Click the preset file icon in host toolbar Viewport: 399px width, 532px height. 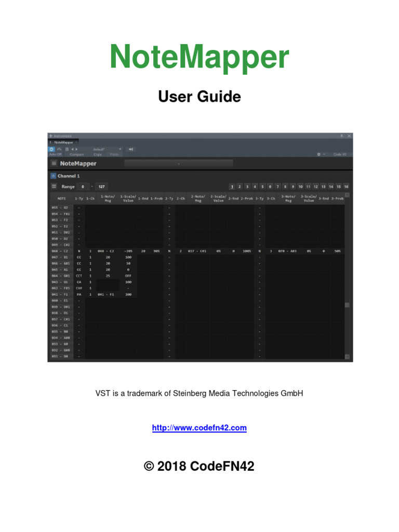[67, 149]
